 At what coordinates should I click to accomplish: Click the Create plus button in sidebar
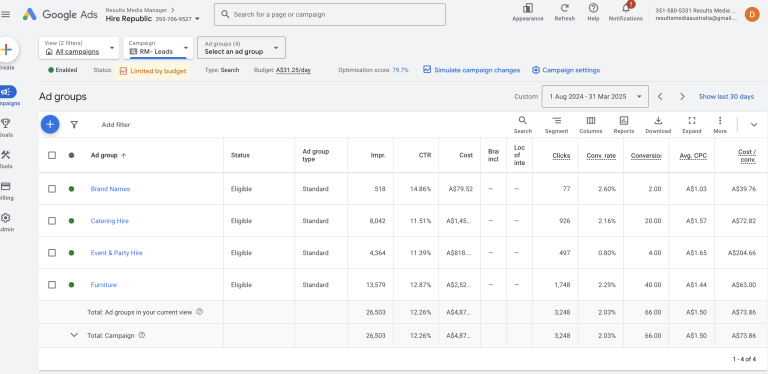point(6,49)
